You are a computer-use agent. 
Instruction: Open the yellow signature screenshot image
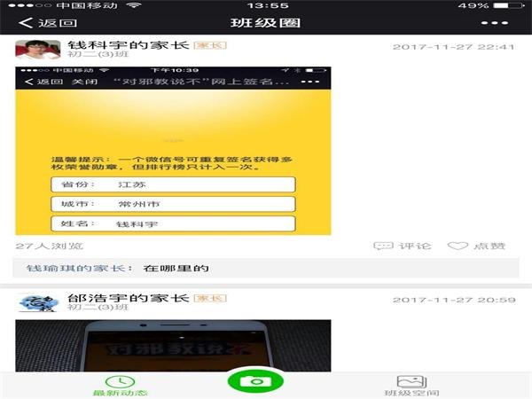[173, 151]
